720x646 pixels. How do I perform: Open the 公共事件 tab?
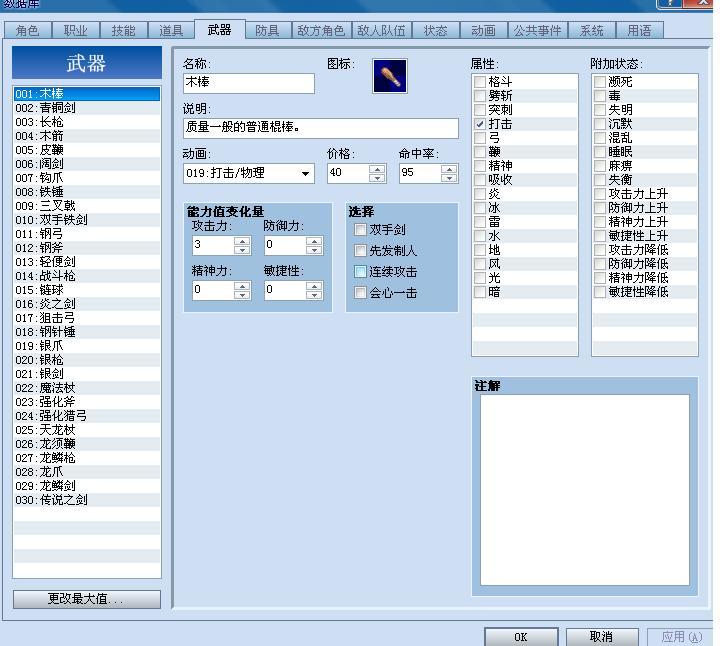tap(537, 31)
